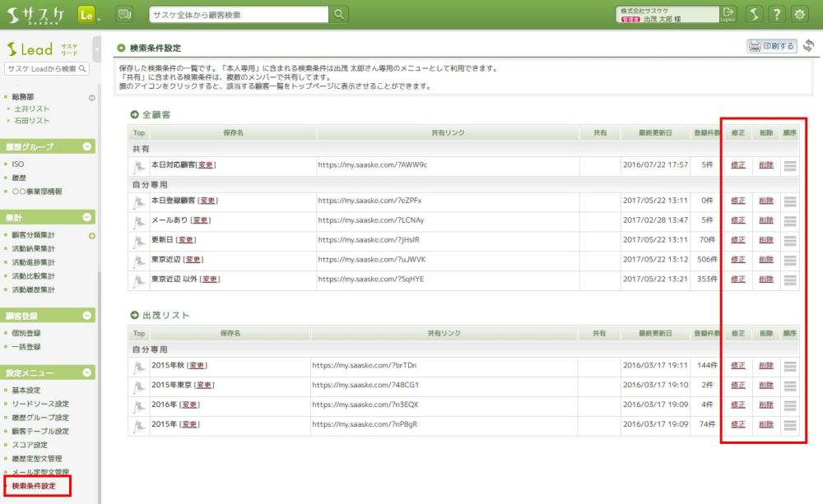Collapse the 集計 sidebar section
The image size is (823, 504).
tap(87, 218)
